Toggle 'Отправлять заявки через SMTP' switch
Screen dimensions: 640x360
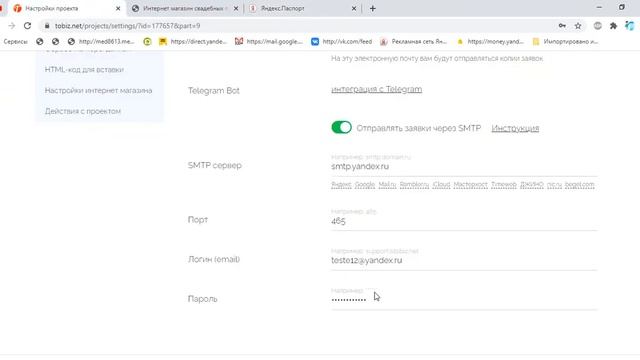(342, 128)
